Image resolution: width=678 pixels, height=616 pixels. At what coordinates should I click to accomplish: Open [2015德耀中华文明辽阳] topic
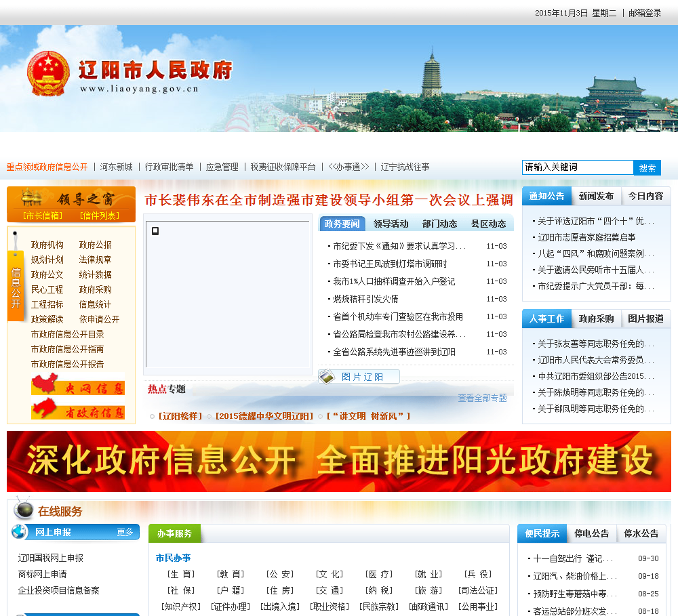coord(264,416)
